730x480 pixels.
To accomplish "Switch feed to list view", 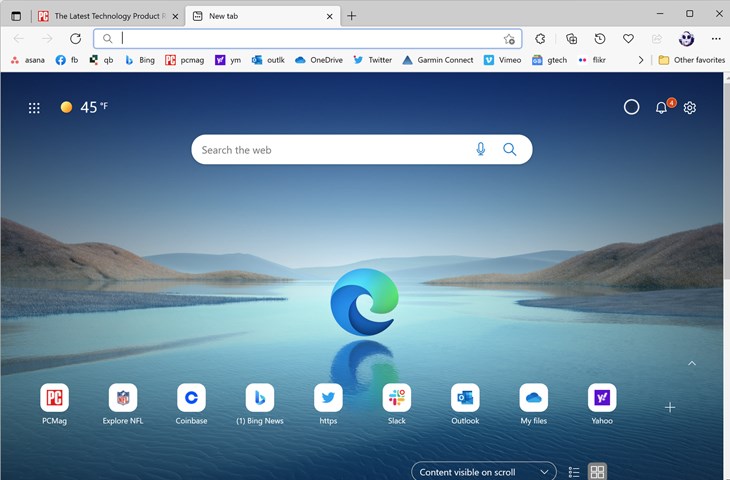I will click(574, 472).
